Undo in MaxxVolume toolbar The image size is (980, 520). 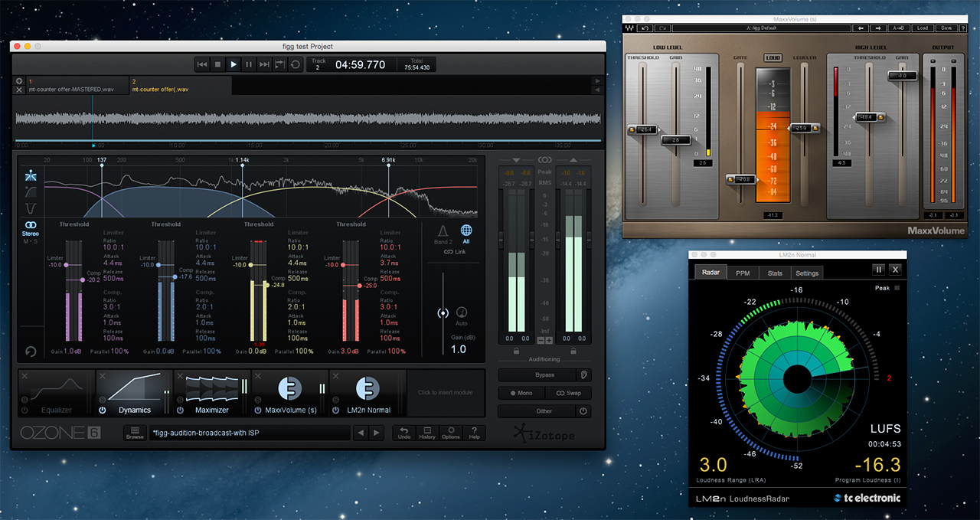click(x=645, y=28)
